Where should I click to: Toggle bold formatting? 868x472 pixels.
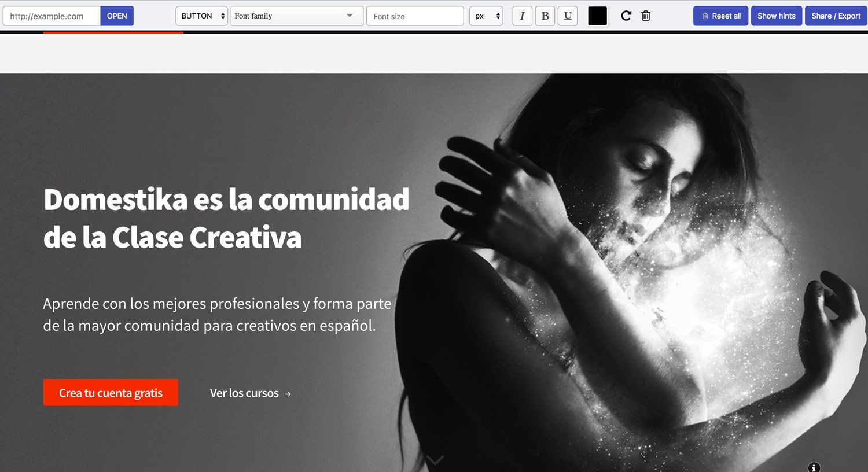tap(545, 16)
